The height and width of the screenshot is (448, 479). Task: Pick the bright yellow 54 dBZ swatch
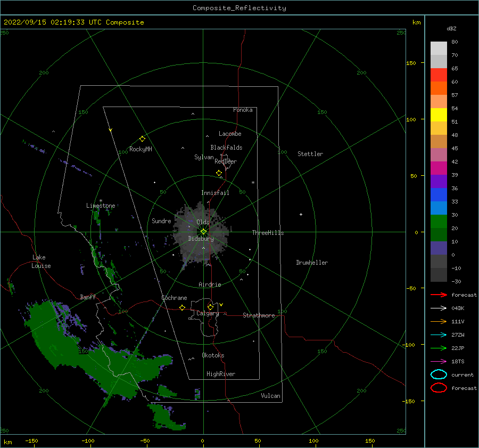(x=439, y=115)
